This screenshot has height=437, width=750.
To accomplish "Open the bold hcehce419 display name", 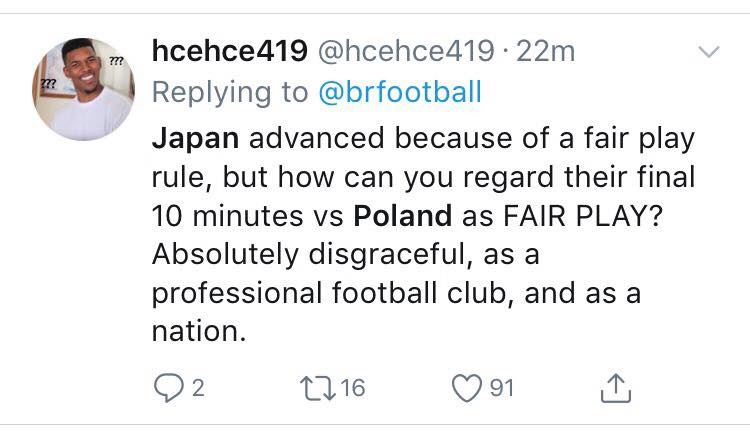I will [x=229, y=50].
